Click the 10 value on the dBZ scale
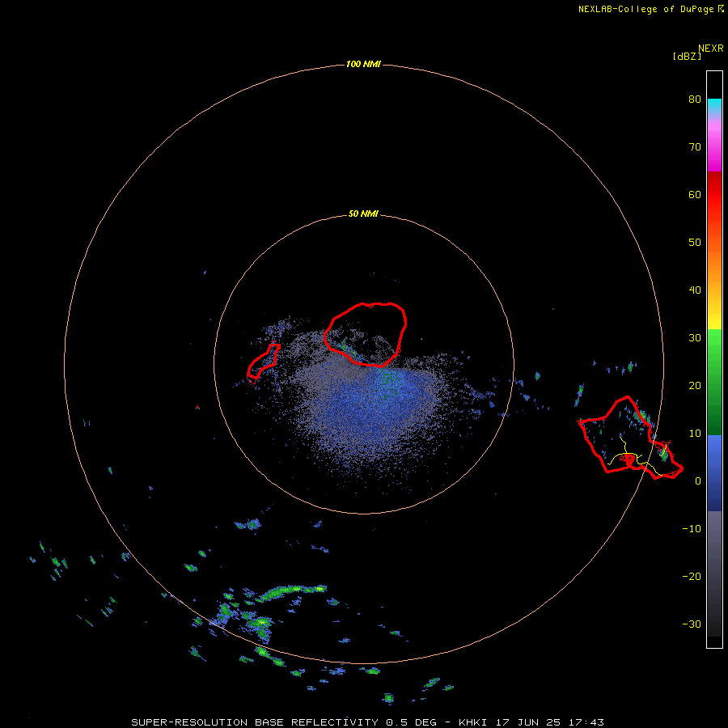Image resolution: width=728 pixels, height=728 pixels. [695, 434]
